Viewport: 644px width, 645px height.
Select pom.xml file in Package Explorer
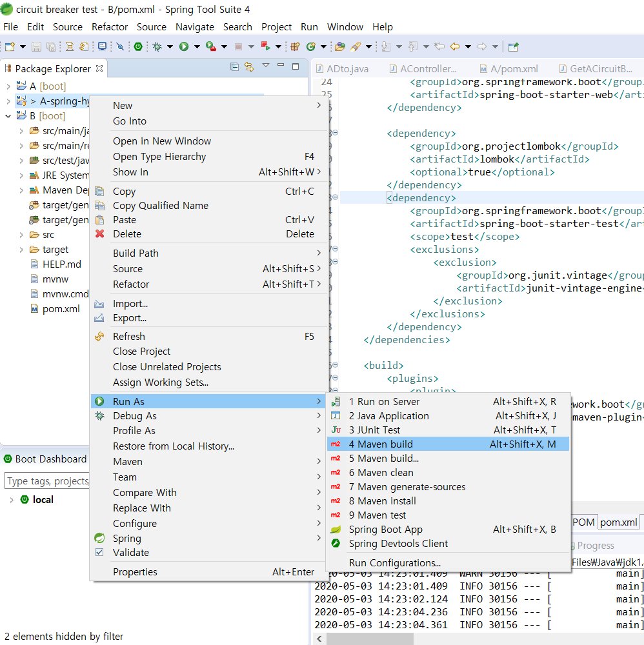(61, 309)
